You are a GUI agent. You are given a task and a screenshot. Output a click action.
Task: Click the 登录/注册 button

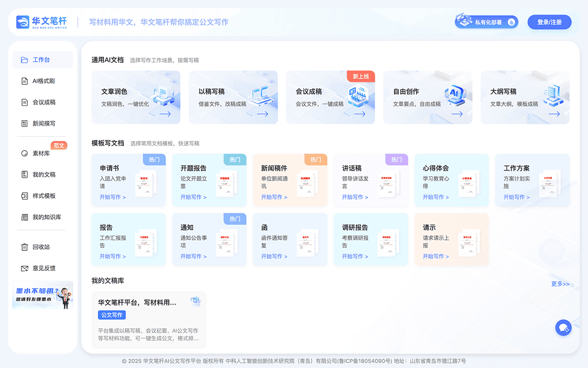click(549, 22)
